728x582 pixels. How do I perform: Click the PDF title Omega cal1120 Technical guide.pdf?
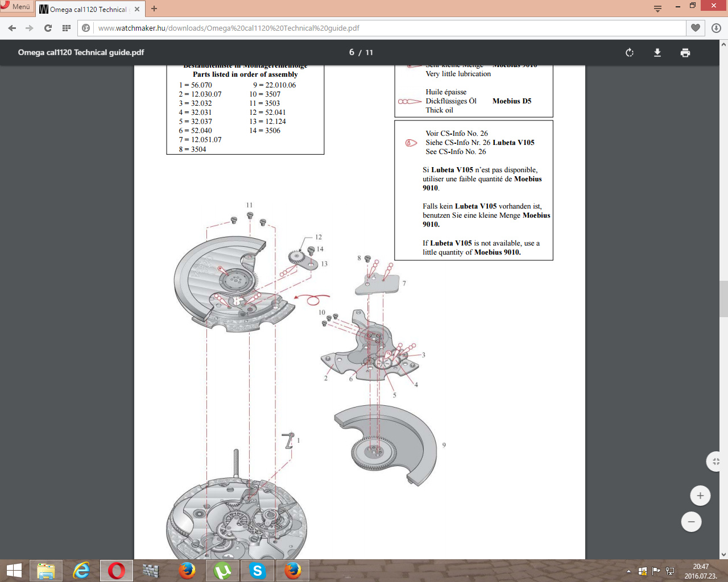[x=81, y=52]
